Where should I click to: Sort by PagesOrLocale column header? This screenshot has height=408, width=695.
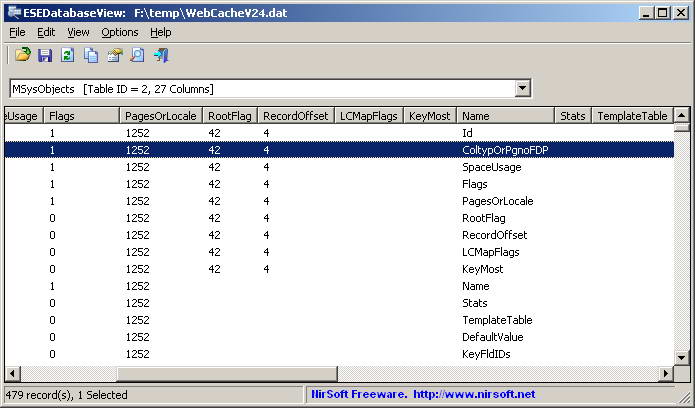(161, 116)
